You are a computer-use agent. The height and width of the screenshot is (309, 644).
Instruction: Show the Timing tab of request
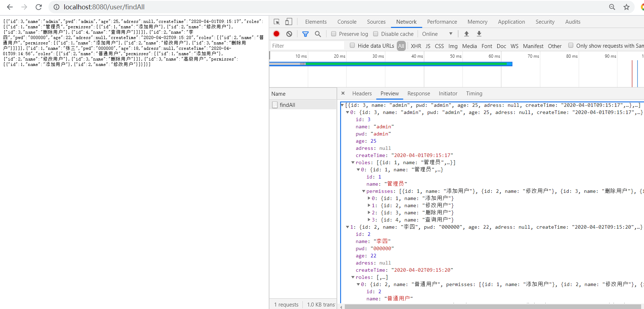(474, 94)
